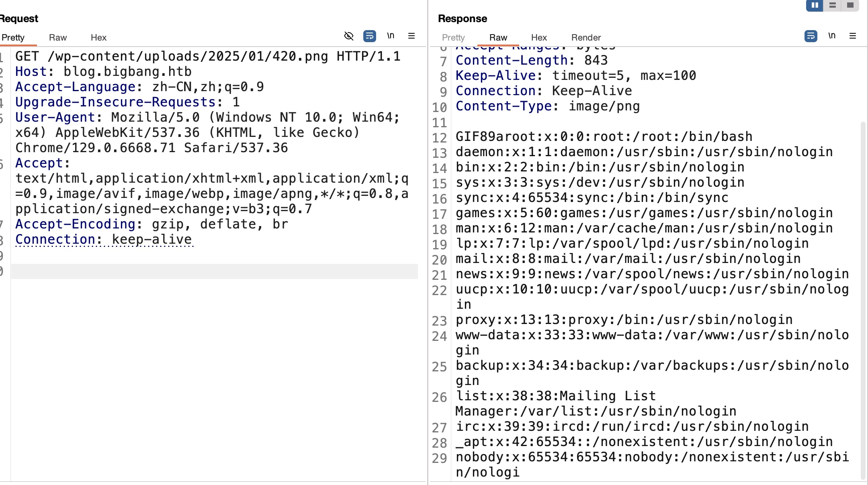The width and height of the screenshot is (868, 485).
Task: Toggle hidden characters eye icon in Request
Action: click(x=349, y=36)
